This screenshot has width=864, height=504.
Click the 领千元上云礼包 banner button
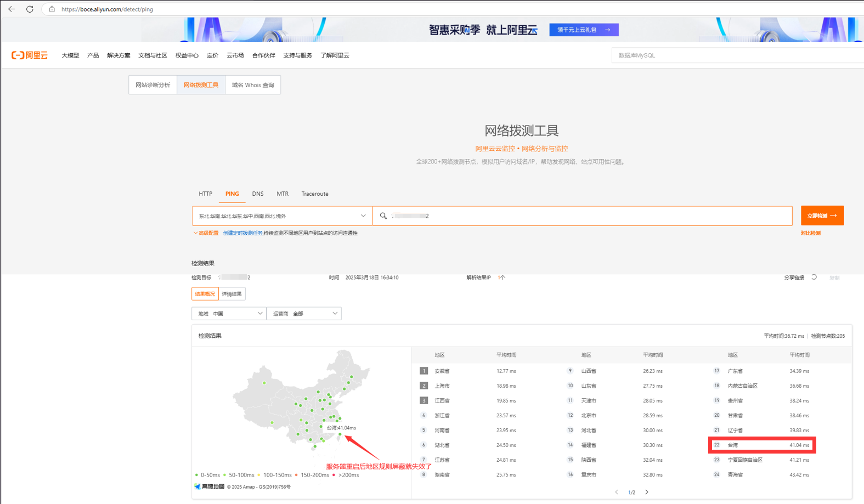584,30
